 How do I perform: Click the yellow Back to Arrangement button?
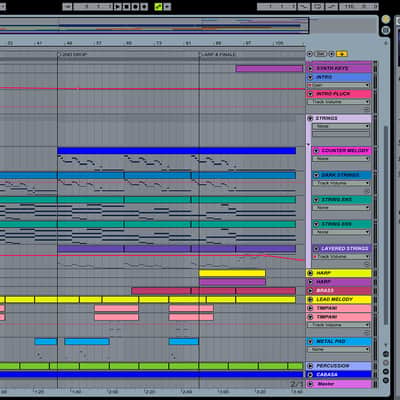tap(342, 54)
